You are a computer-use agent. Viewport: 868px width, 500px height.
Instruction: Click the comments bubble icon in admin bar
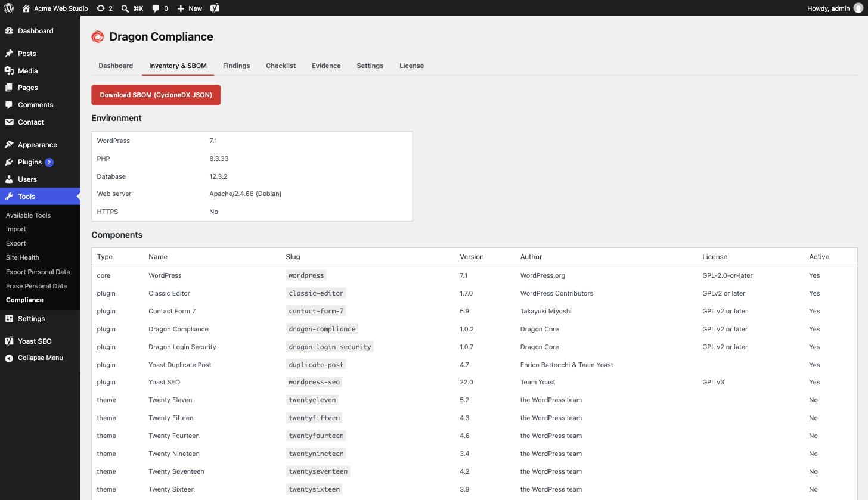pyautogui.click(x=156, y=8)
